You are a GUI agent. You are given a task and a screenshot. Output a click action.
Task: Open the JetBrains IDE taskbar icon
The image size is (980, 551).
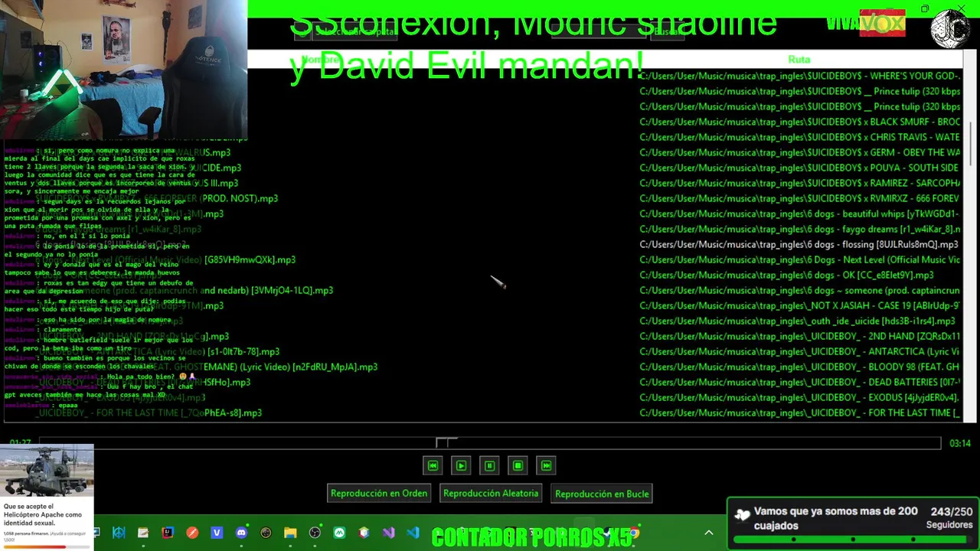(168, 533)
